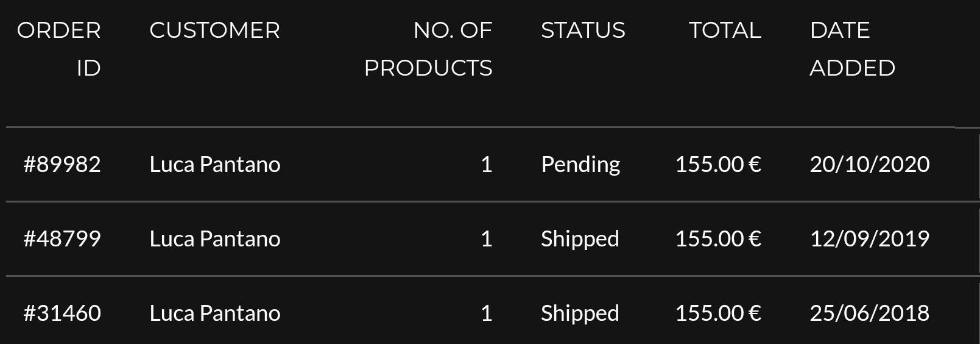This screenshot has width=980, height=344.
Task: Select Luca Pantano in order #31460 row
Action: coord(215,313)
